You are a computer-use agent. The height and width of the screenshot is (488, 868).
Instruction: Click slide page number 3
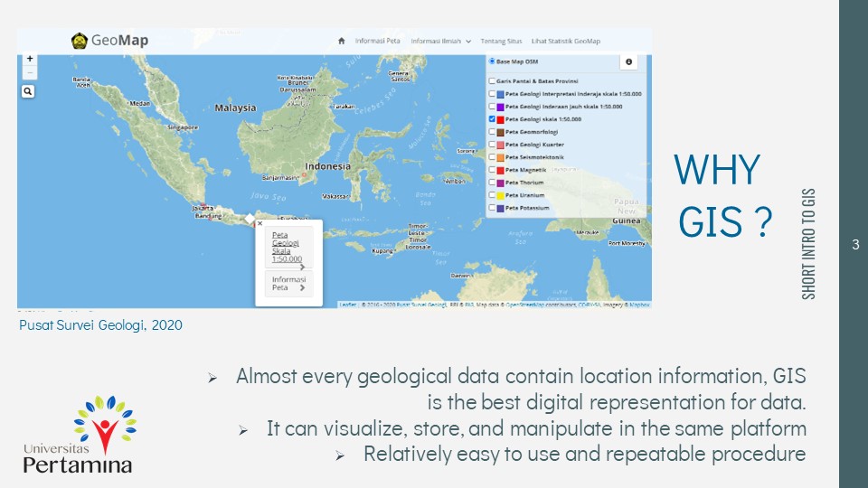pos(856,244)
